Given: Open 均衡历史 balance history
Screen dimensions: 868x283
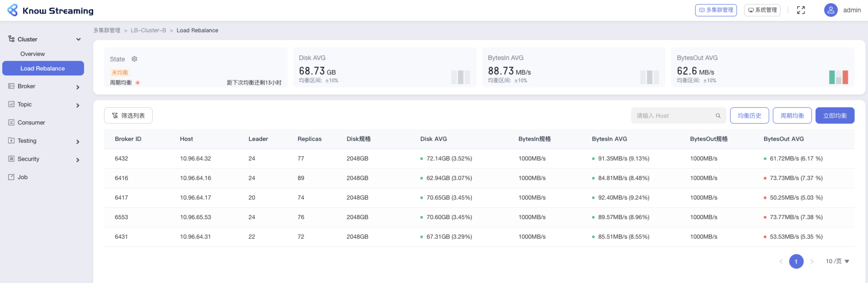Looking at the screenshot, I should [x=749, y=116].
